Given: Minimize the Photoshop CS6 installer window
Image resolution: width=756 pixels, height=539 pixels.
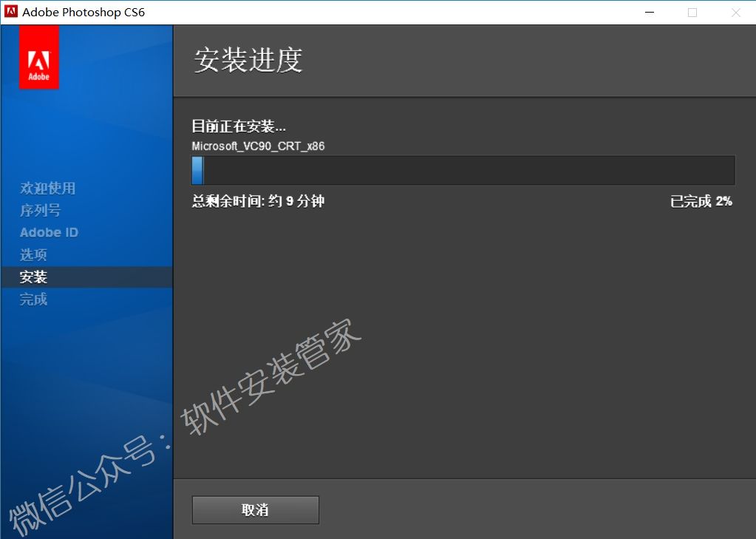Looking at the screenshot, I should coord(648,12).
